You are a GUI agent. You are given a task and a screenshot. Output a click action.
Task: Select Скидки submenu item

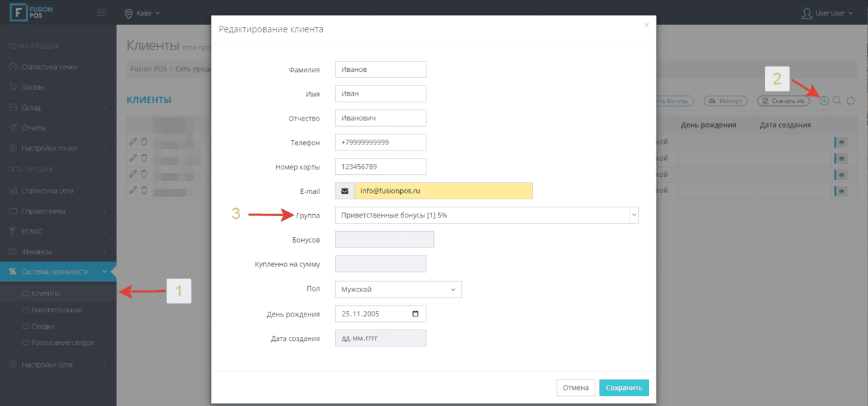[43, 326]
